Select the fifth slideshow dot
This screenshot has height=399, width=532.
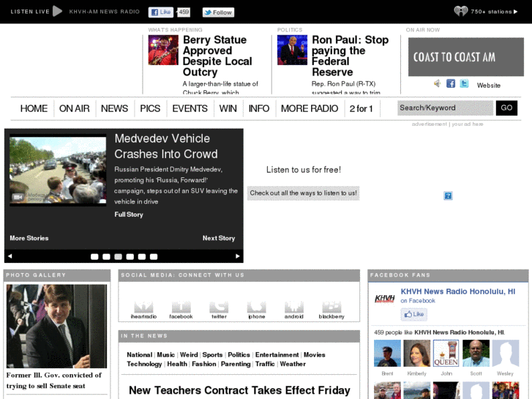(142, 257)
